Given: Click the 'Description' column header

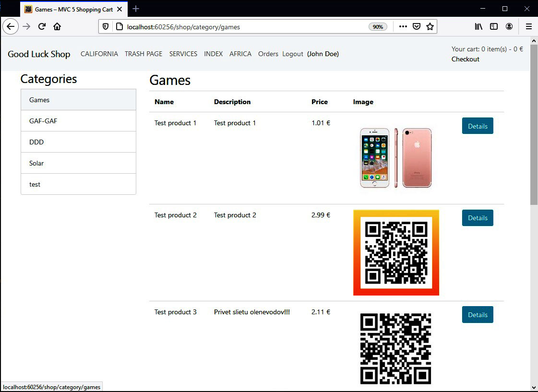Looking at the screenshot, I should 232,102.
